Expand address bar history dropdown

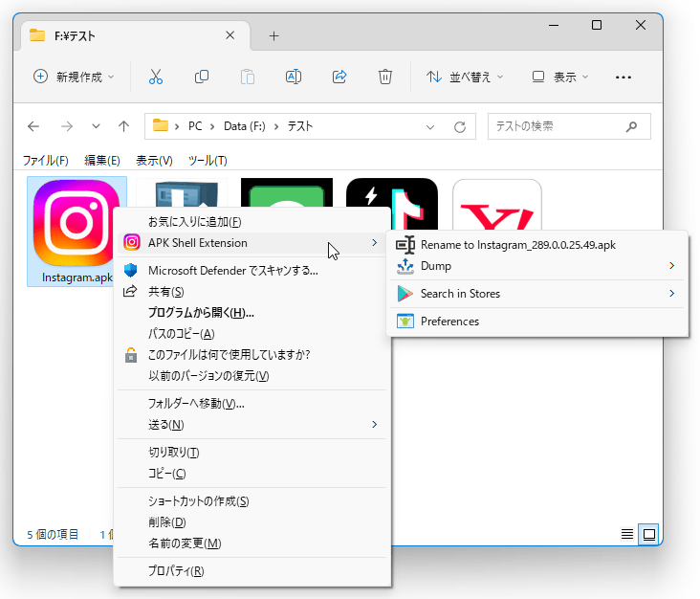(x=430, y=127)
